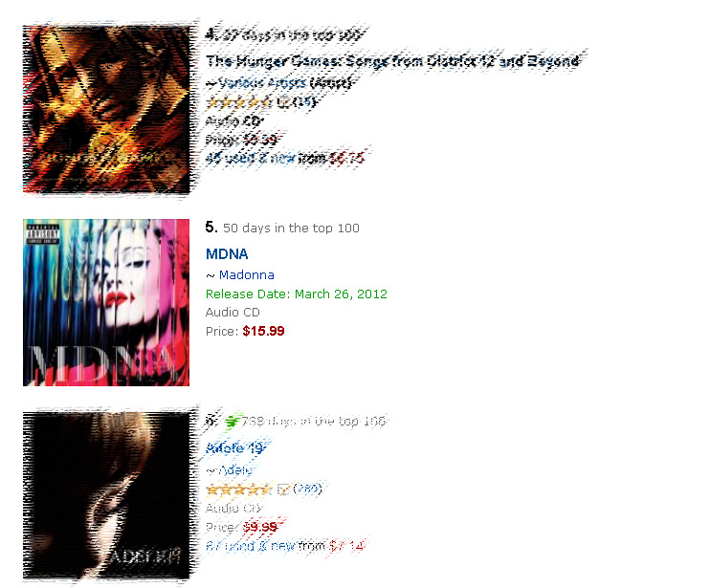Viewport: 710px width, 588px height.
Task: Click the $15.99 MDNA price
Action: pyautogui.click(x=263, y=331)
